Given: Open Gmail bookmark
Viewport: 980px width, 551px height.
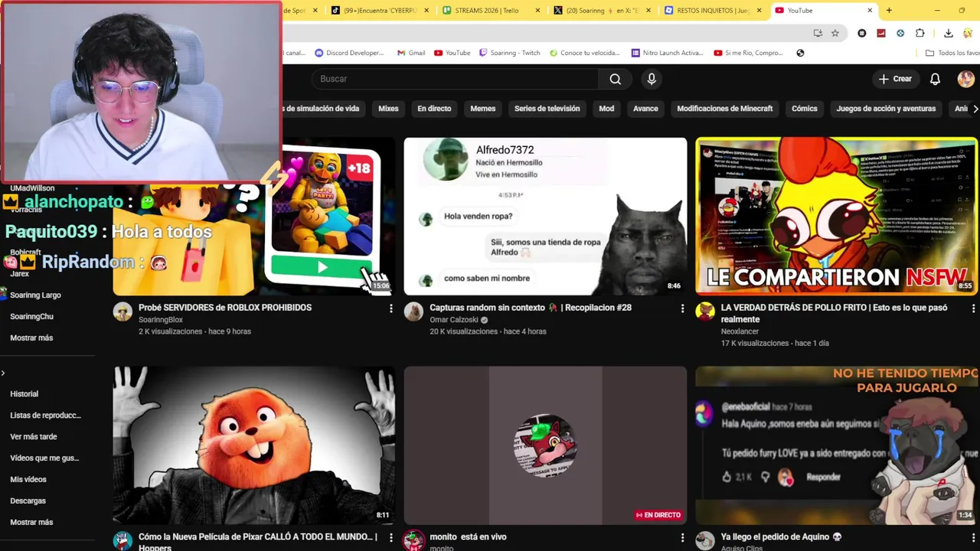Looking at the screenshot, I should (411, 53).
